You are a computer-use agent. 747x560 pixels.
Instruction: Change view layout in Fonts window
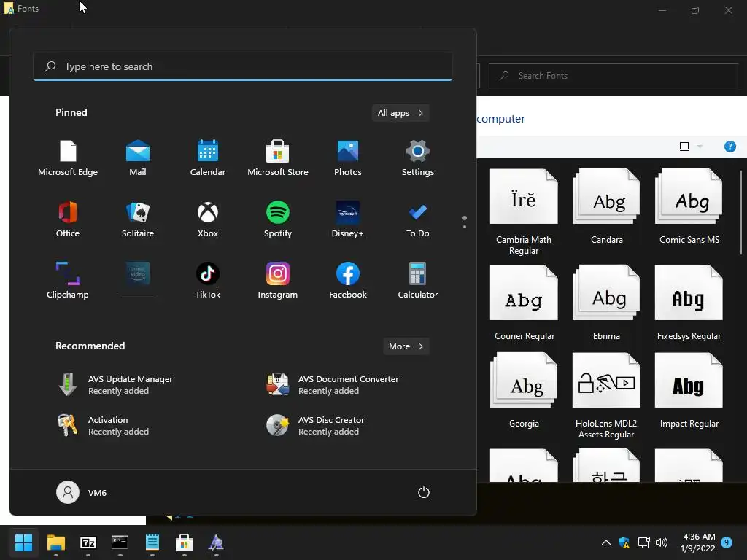pos(684,147)
